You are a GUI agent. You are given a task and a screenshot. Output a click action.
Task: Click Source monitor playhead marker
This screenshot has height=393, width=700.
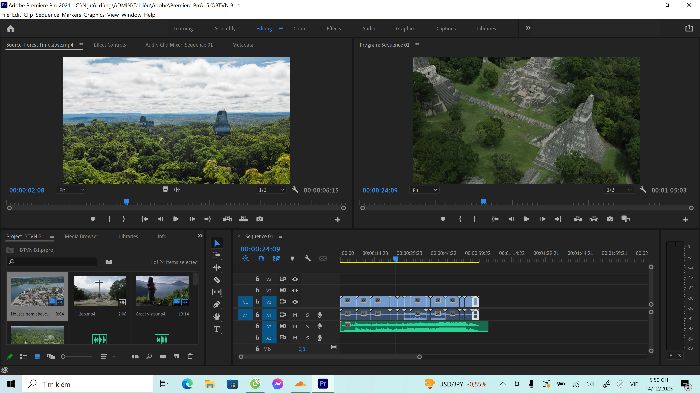click(x=126, y=202)
